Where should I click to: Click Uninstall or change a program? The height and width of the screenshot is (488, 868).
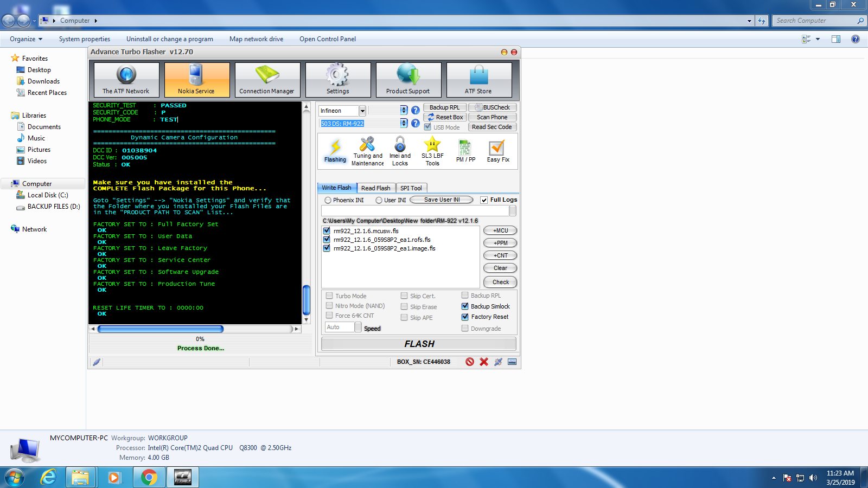[170, 39]
